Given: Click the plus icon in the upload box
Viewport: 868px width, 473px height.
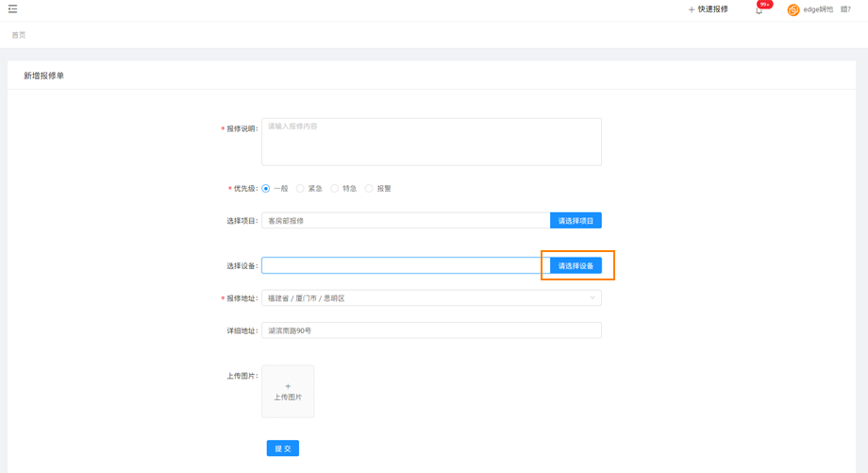Looking at the screenshot, I should pos(288,386).
